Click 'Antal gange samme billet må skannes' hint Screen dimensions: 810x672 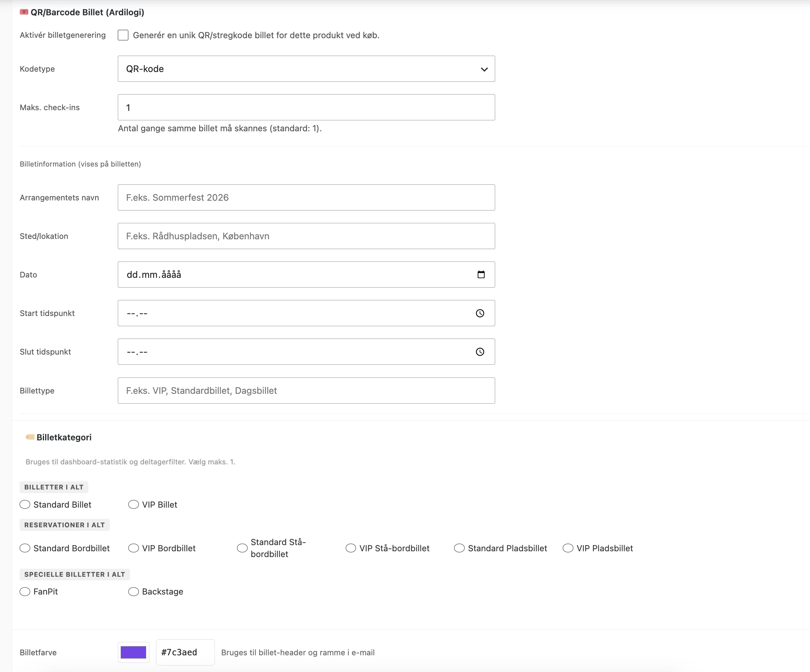tap(220, 128)
